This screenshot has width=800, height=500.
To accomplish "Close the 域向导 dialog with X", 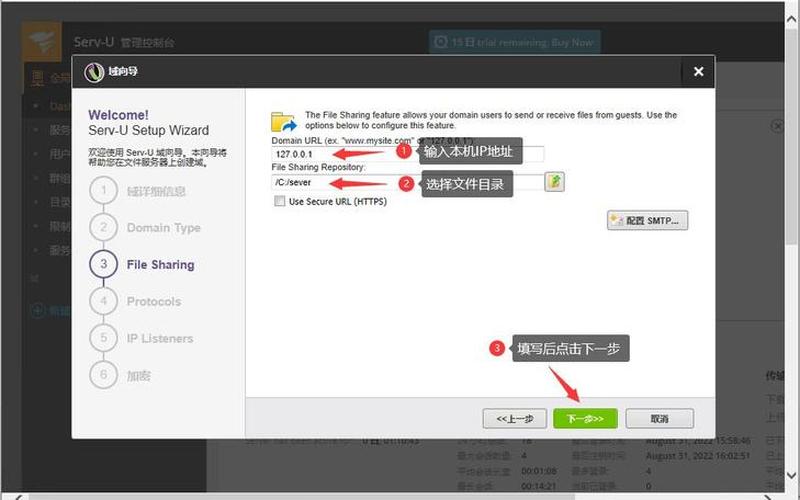I will click(x=698, y=71).
